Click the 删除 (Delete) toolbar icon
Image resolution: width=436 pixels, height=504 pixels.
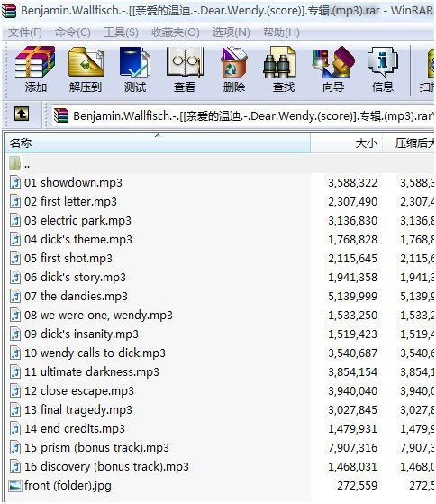[x=234, y=62]
